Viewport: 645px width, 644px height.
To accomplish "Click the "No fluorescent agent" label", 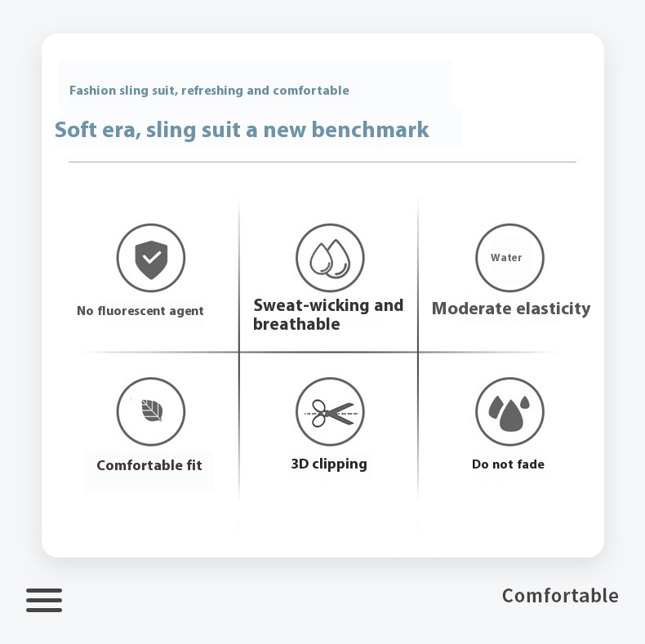I will tap(140, 311).
